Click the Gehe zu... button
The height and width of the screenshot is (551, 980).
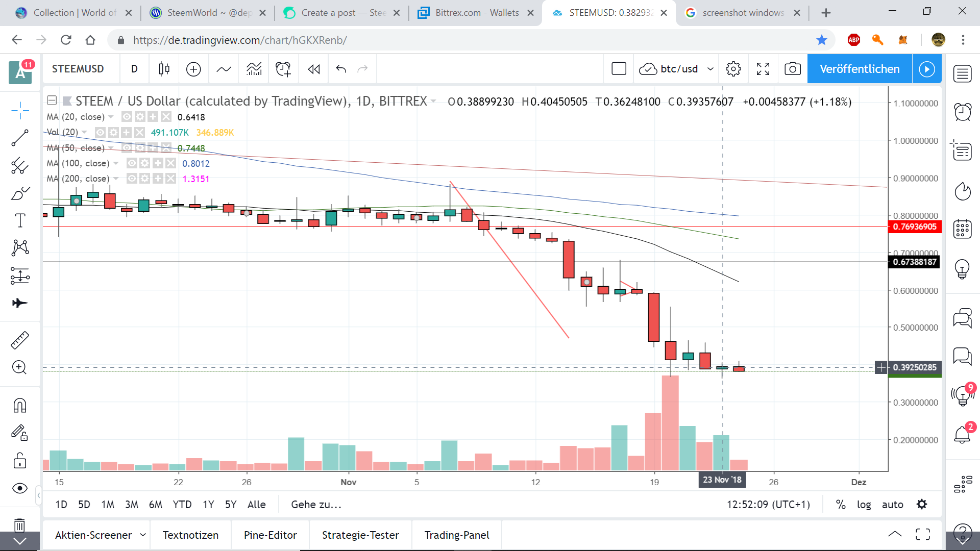(x=316, y=505)
